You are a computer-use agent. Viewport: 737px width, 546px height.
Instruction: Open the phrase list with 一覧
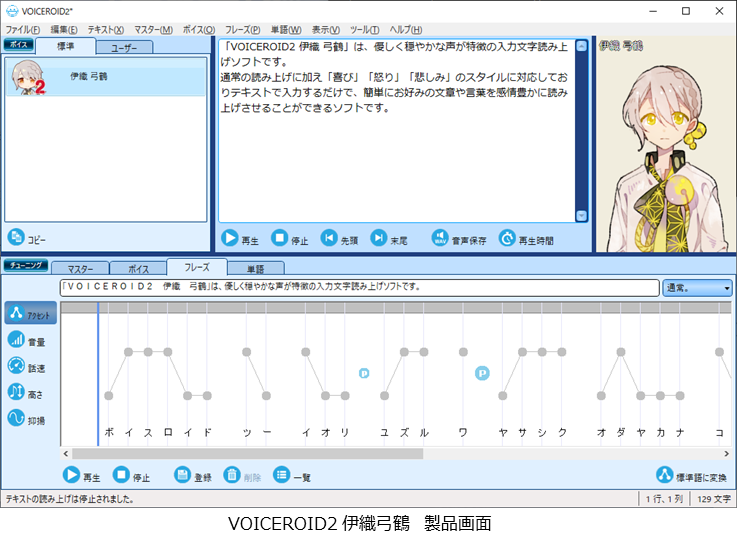(x=292, y=476)
